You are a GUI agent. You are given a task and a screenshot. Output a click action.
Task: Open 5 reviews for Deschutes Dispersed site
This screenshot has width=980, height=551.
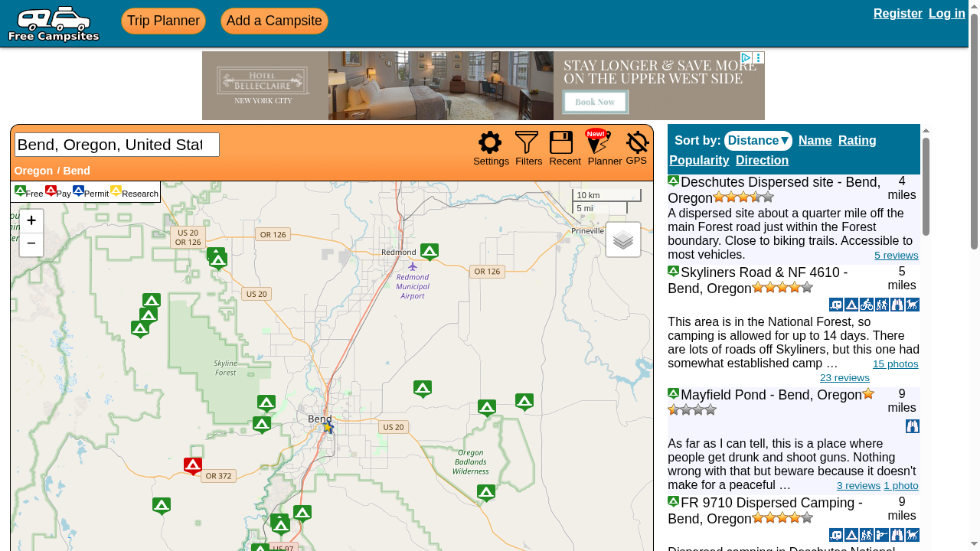pyautogui.click(x=896, y=255)
